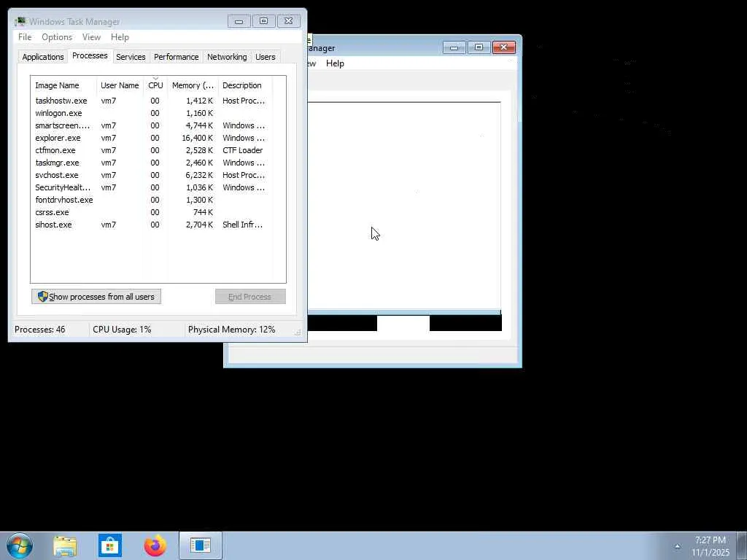Click the Task Manager title bar icon
This screenshot has width=747, height=560.
[20, 21]
